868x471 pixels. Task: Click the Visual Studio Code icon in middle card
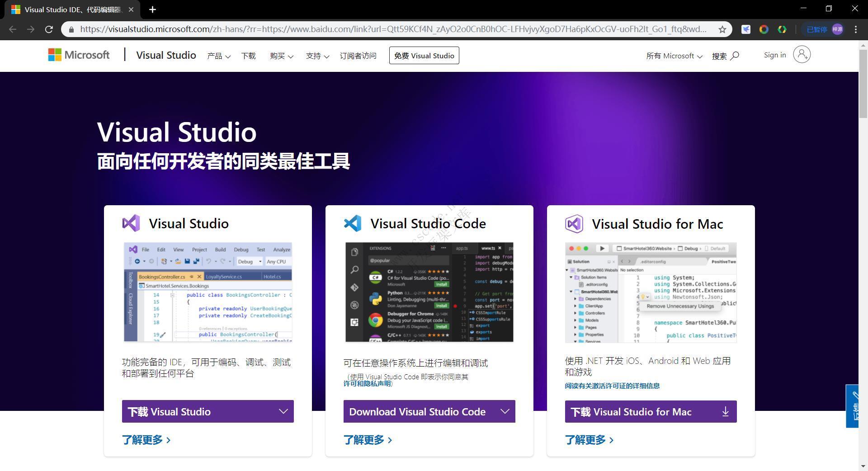point(352,223)
